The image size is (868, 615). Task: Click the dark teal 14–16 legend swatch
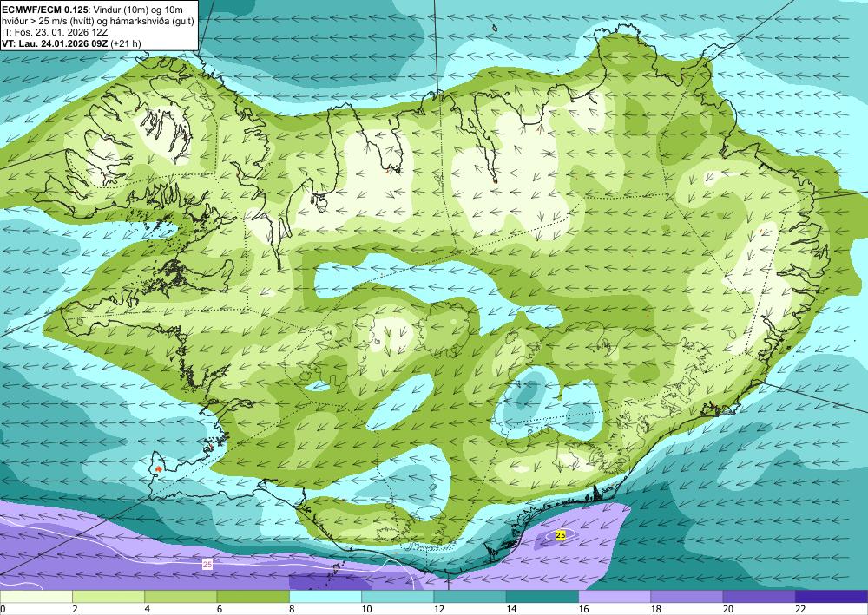click(x=542, y=597)
